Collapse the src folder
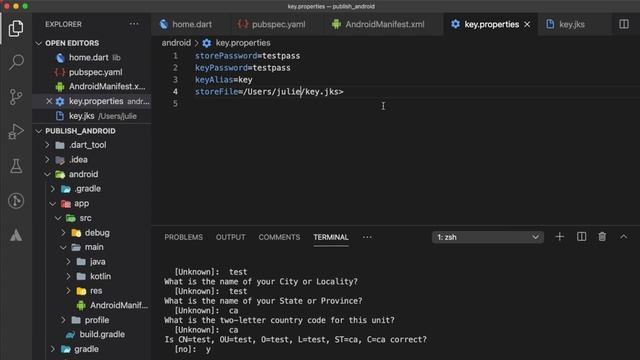The image size is (640, 360). (x=58, y=218)
